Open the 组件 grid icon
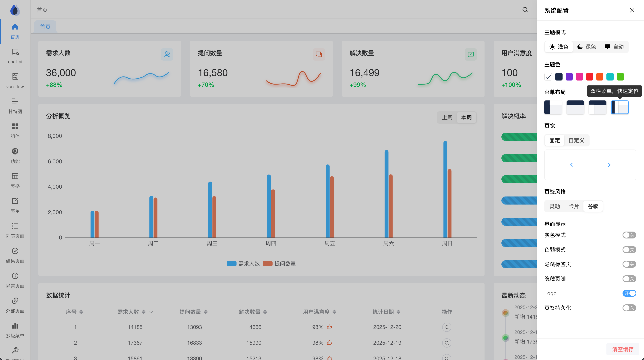 [15, 127]
